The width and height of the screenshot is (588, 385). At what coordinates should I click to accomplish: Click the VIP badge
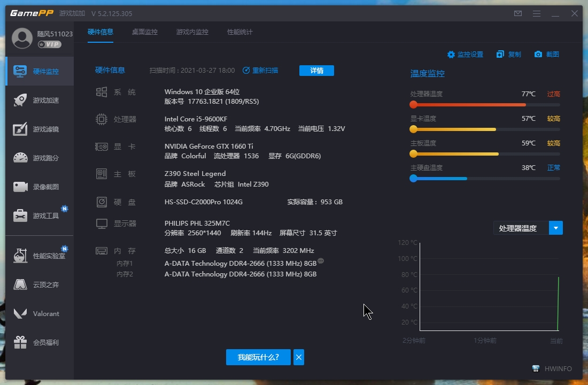50,44
